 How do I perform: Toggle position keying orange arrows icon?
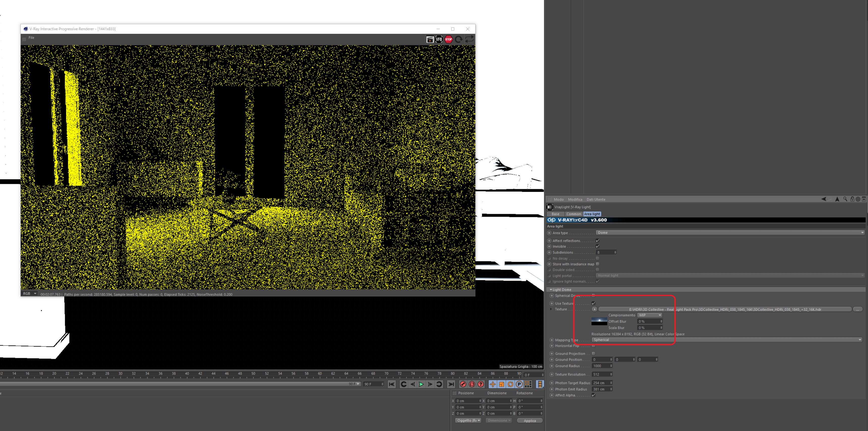click(x=493, y=384)
